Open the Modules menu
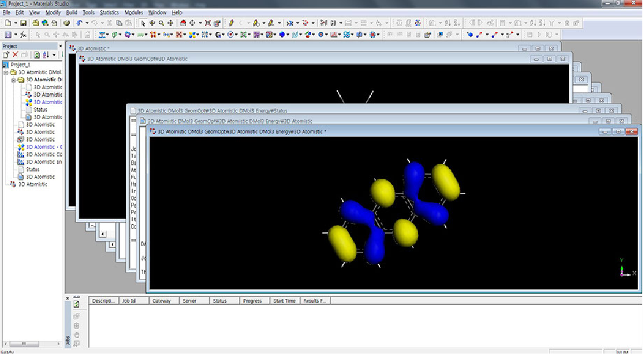644x363 pixels. click(134, 13)
